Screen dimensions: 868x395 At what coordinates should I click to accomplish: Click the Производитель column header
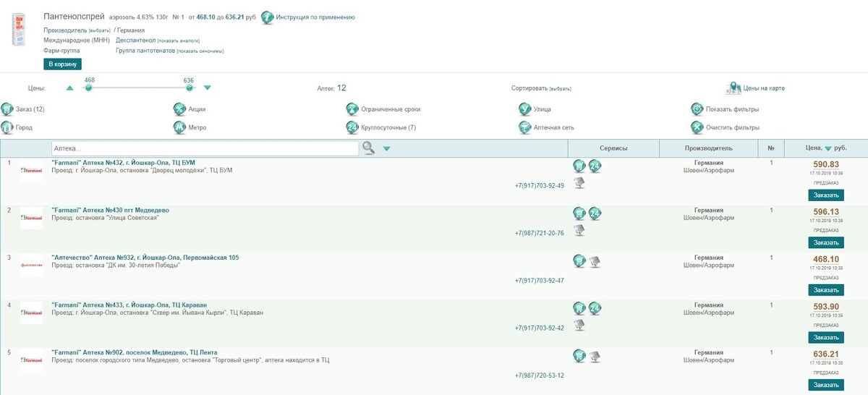709,148
